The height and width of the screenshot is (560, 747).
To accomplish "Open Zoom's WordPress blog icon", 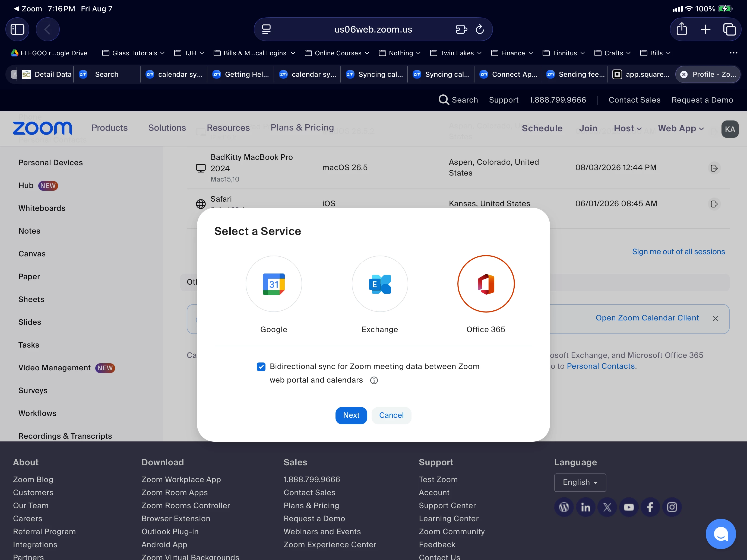I will pos(564,507).
